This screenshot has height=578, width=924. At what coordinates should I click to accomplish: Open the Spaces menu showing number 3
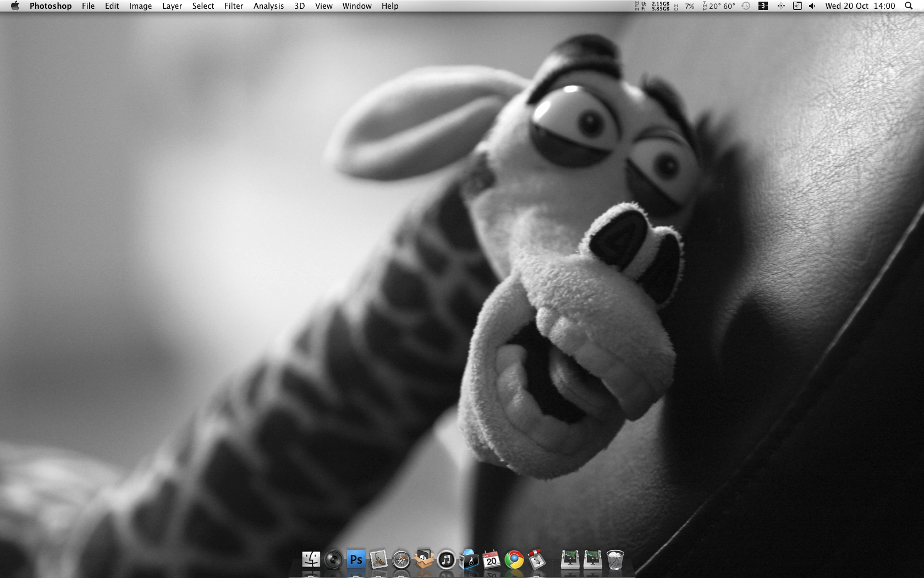pos(763,6)
